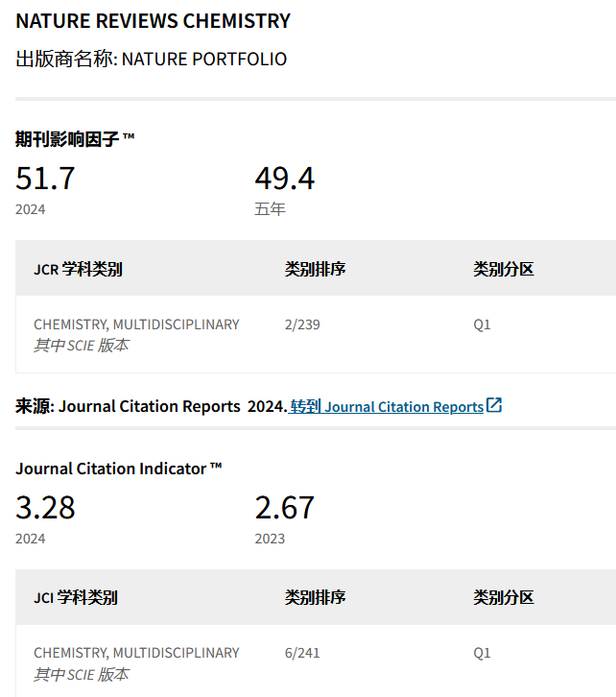616x697 pixels.
Task: Select the CHEMISTRY, MULTIDISCIPLINARY row in the JCR table
Action: point(136,324)
